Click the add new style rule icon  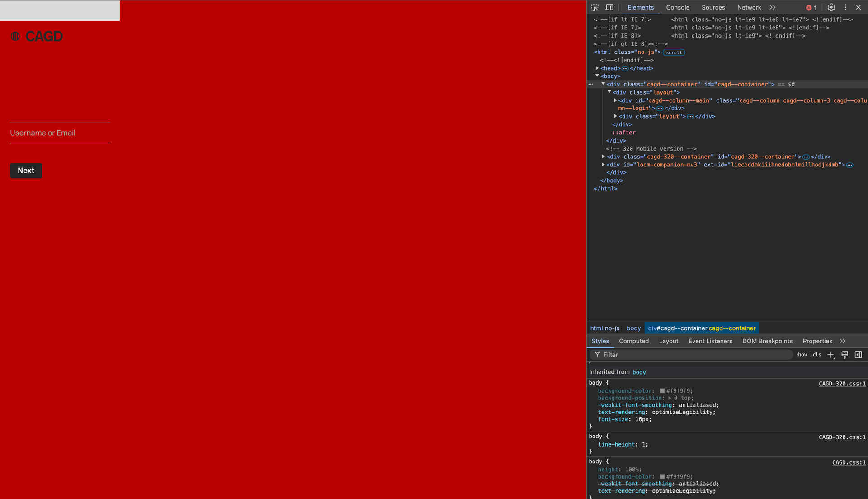coord(830,355)
